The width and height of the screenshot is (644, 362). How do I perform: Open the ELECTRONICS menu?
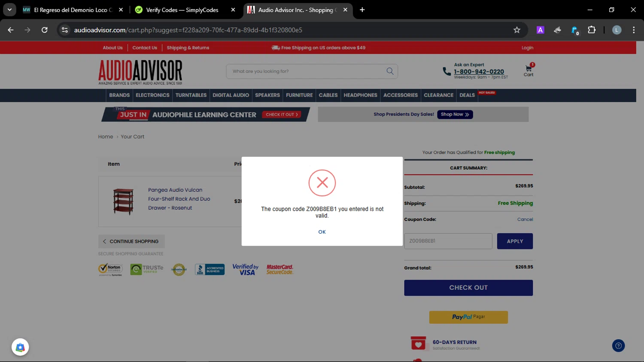point(152,95)
